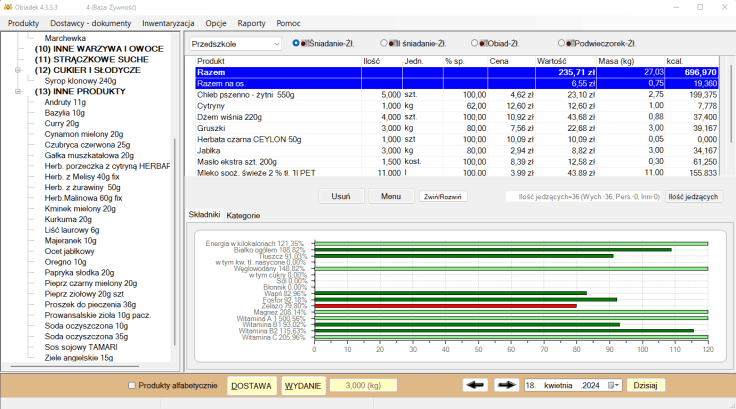Select the Obiad-Żł. meal option
The width and height of the screenshot is (736, 409).
tap(476, 43)
